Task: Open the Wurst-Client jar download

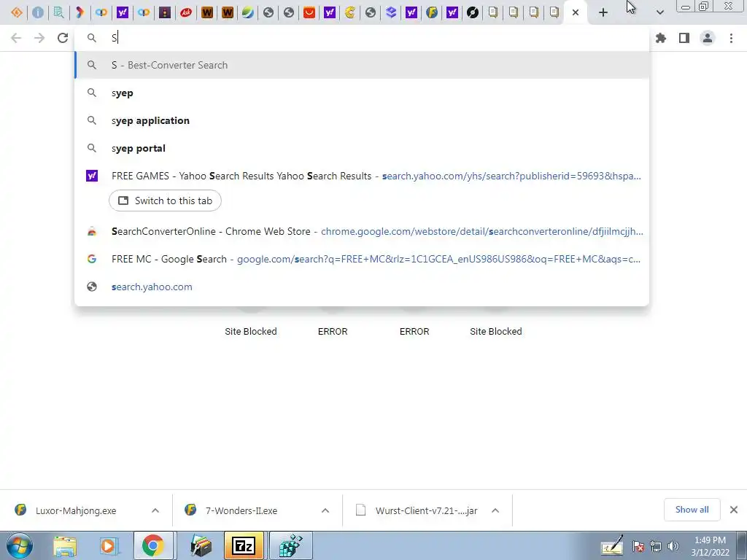Action: [426, 510]
